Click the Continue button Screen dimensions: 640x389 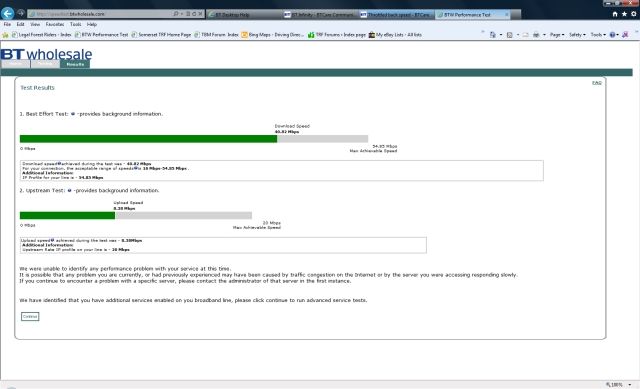(30, 316)
